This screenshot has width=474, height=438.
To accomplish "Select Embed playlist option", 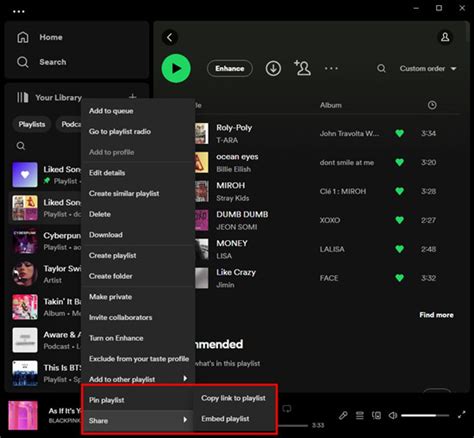I will coord(235,419).
